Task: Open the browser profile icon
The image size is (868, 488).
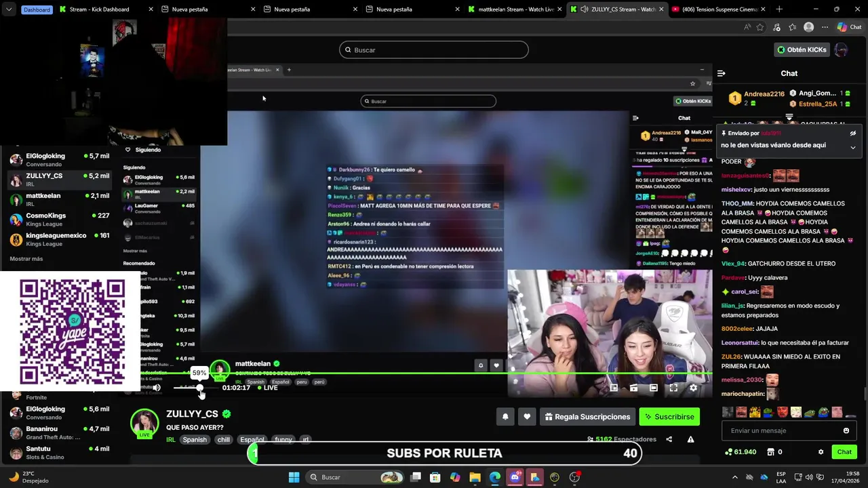Action: 808,27
